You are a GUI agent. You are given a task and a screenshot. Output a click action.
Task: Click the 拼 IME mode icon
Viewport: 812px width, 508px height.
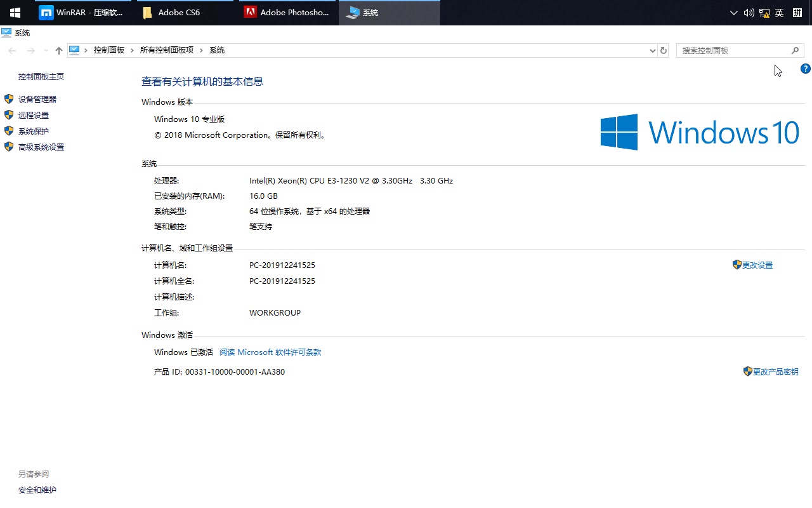pyautogui.click(x=797, y=13)
